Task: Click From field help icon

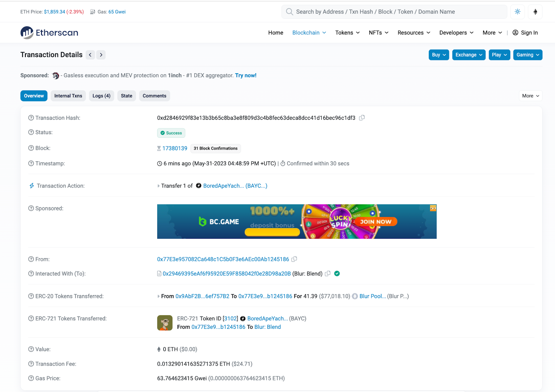Action: pos(31,259)
